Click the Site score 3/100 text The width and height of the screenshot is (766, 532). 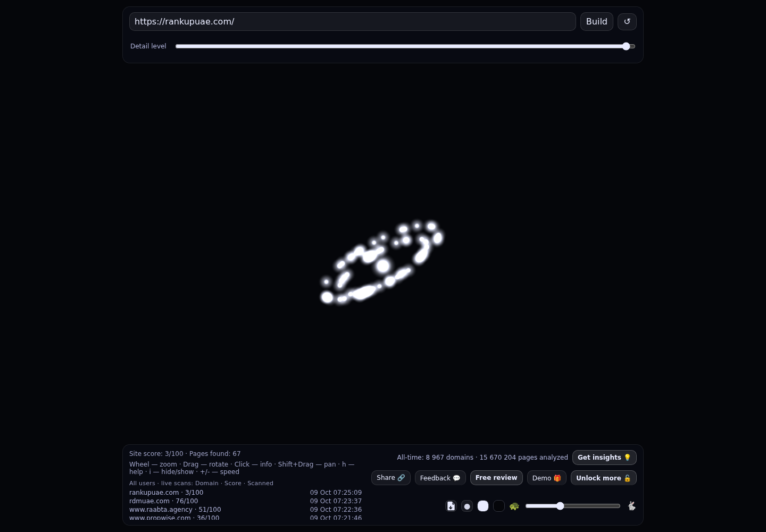(156, 454)
